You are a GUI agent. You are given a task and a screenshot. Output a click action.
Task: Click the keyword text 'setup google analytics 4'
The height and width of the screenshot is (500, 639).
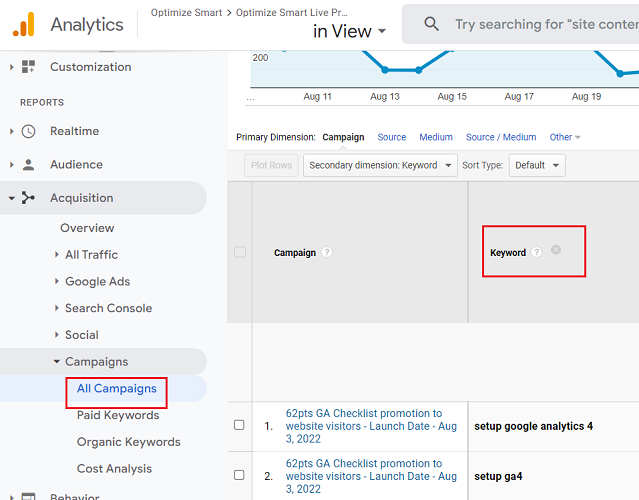(533, 426)
